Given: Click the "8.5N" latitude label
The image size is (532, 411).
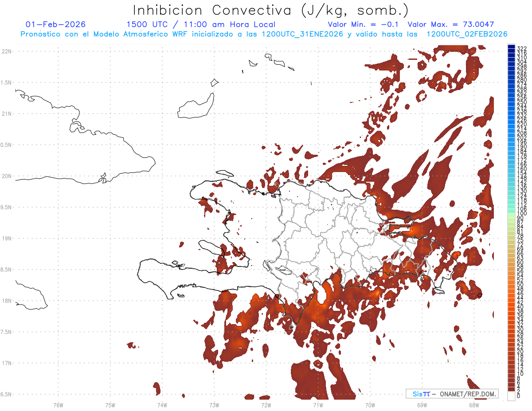Looking at the screenshot, I should coord(6,270).
